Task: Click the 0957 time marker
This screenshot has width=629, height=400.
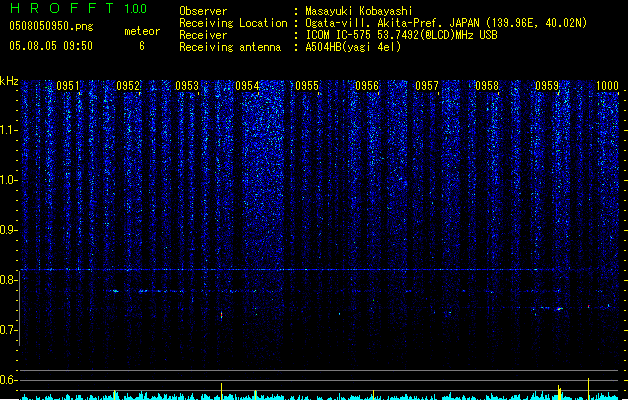Action: point(427,86)
